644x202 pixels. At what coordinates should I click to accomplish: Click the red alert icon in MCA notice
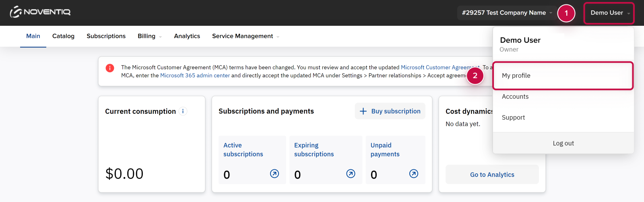point(110,68)
